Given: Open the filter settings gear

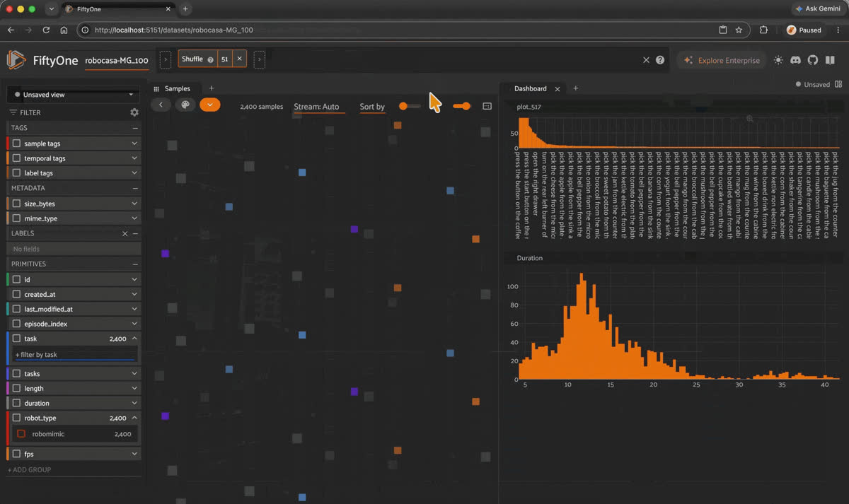Looking at the screenshot, I should click(x=134, y=112).
